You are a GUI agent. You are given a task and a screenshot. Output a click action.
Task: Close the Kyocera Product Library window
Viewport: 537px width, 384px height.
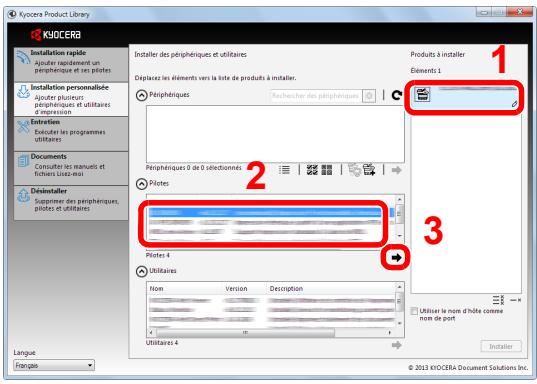[520, 12]
